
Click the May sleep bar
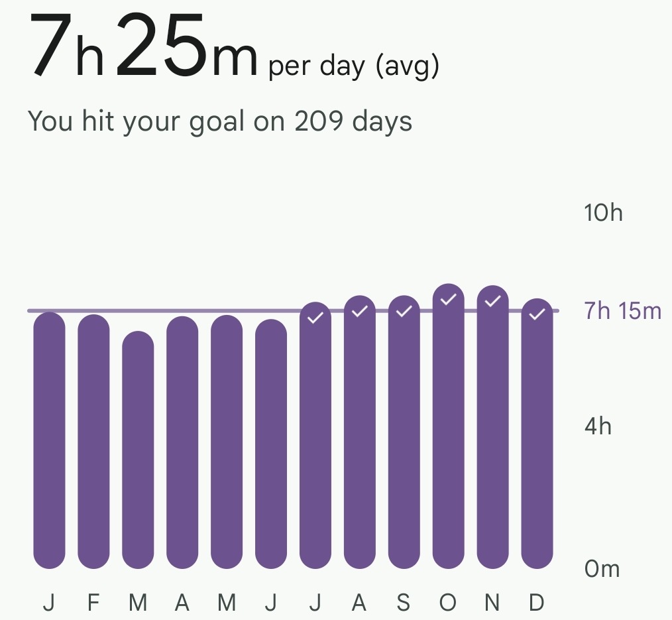tap(227, 442)
